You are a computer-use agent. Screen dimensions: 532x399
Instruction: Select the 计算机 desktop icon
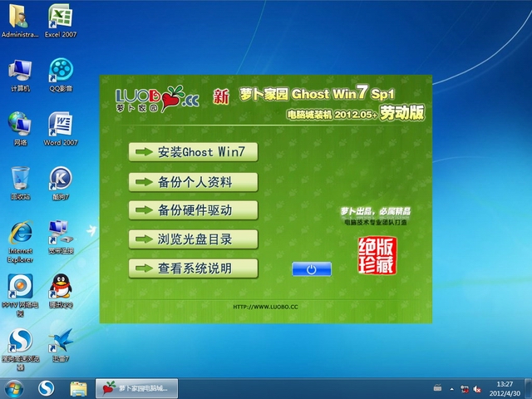[x=20, y=75]
